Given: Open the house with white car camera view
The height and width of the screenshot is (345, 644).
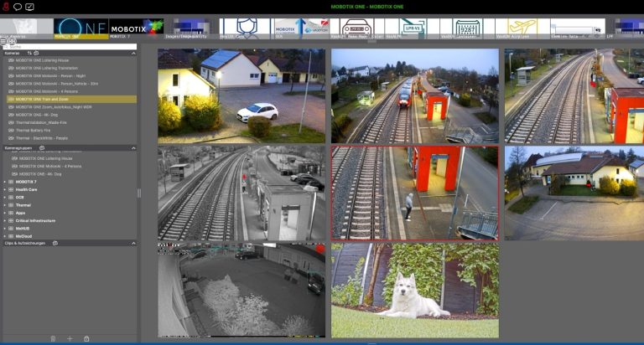Looking at the screenshot, I should [x=241, y=96].
